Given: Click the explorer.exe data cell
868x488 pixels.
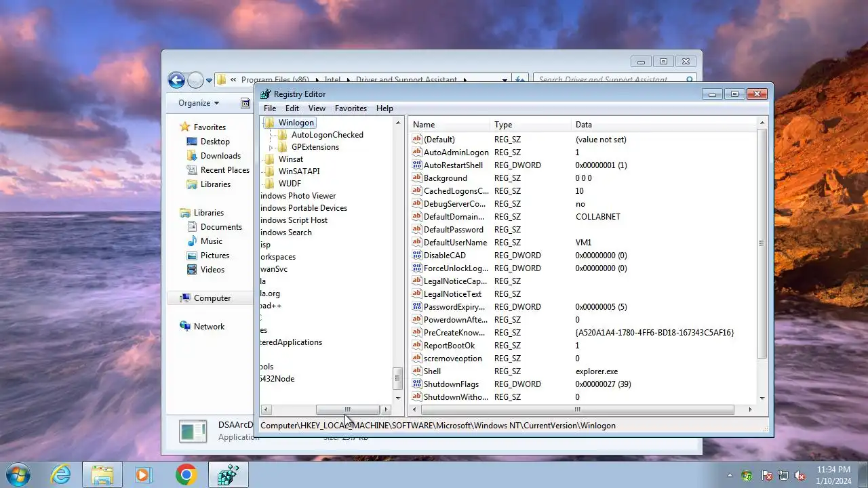Looking at the screenshot, I should coord(597,371).
